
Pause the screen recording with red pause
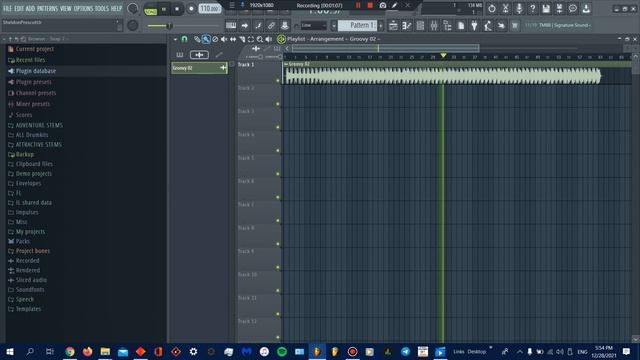click(x=358, y=5)
